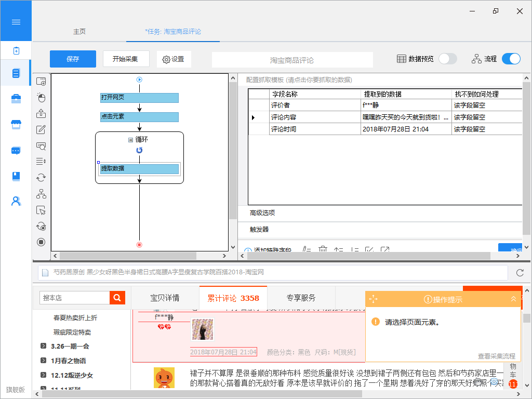Open the 春夏热卖折上折 link
The width and height of the screenshot is (532, 399).
[75, 317]
